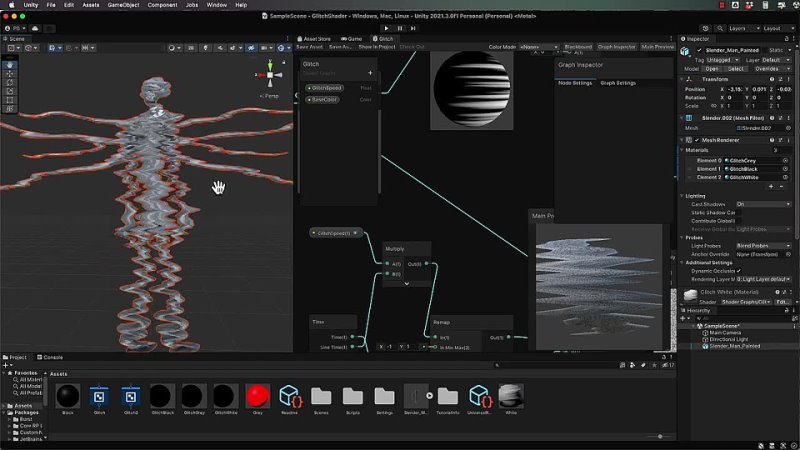Click the Step frame button
This screenshot has width=800, height=450.
[413, 28]
